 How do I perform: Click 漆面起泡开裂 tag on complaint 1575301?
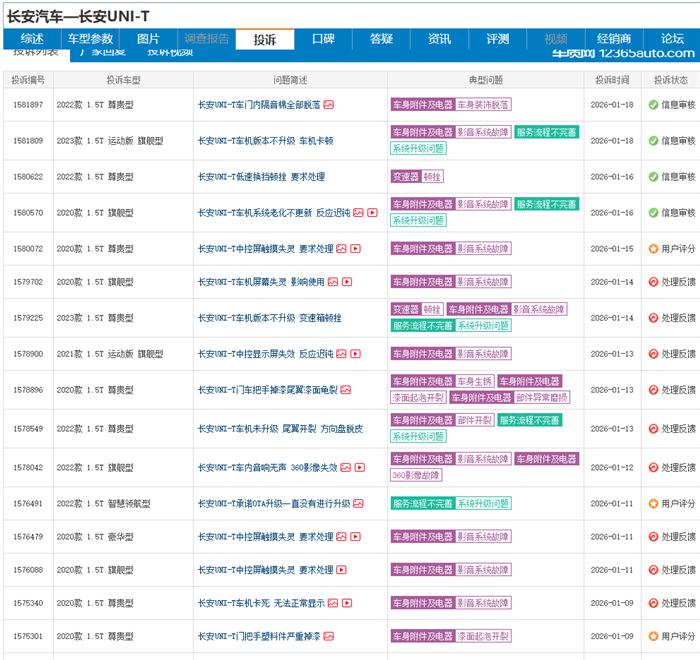click(483, 636)
